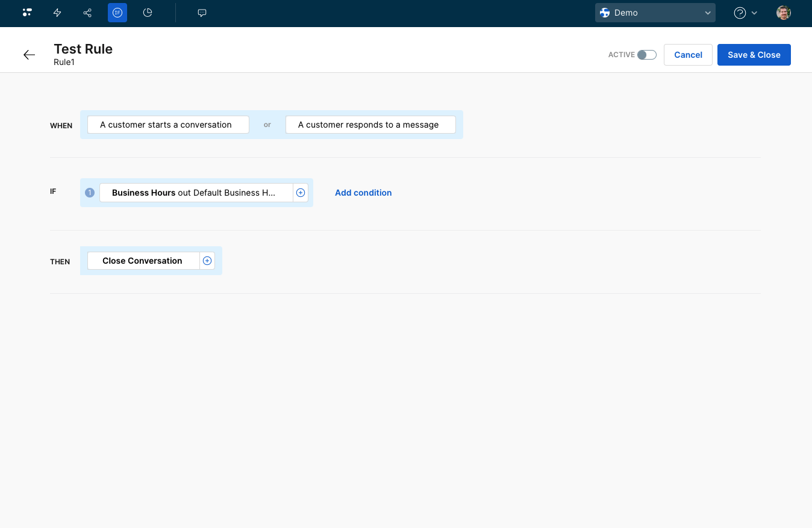Screen dimensions: 812x528
Task: Open the lightning bolt automation icon
Action: 57,13
